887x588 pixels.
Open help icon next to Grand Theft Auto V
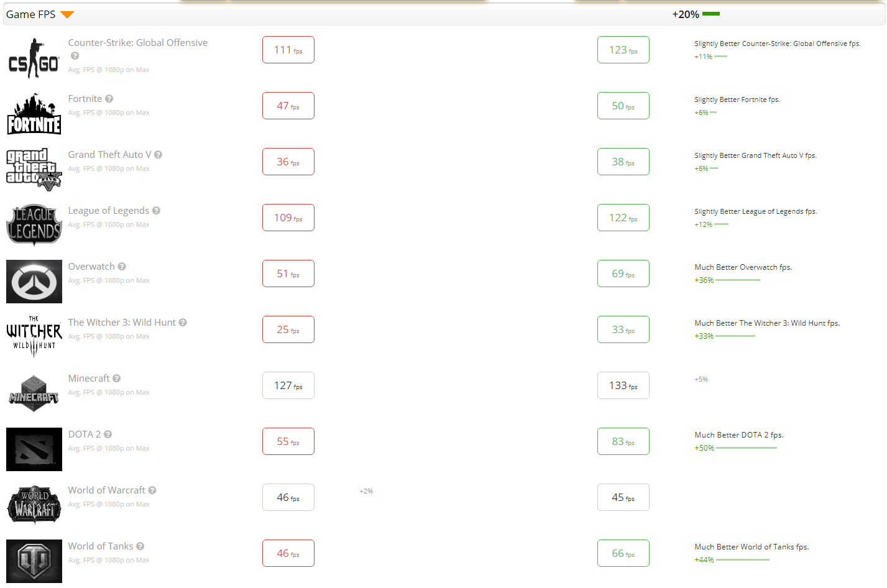pos(158,155)
